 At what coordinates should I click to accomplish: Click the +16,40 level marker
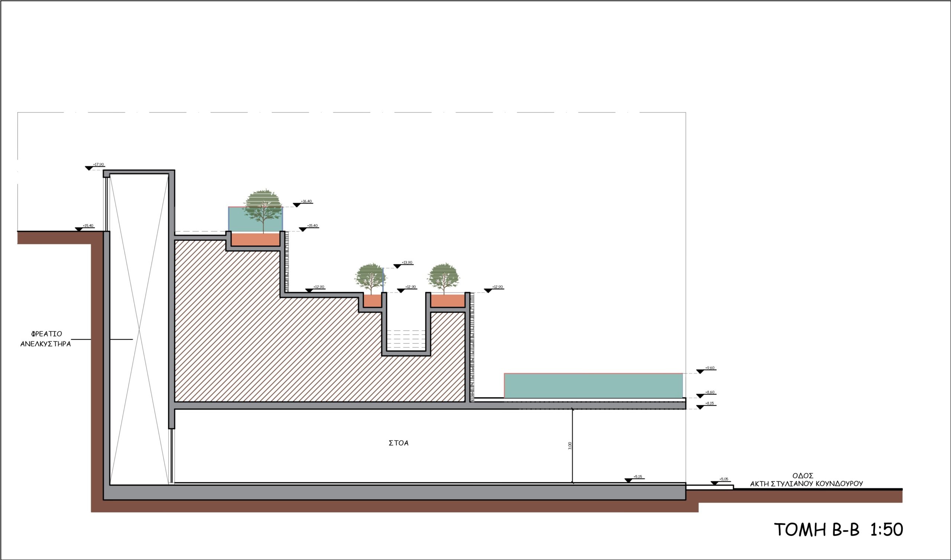tap(297, 205)
